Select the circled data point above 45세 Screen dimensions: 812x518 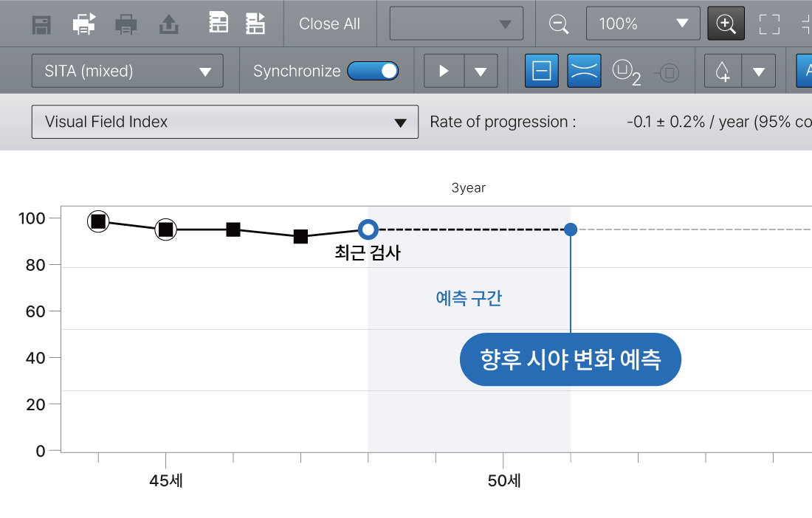pyautogui.click(x=165, y=229)
